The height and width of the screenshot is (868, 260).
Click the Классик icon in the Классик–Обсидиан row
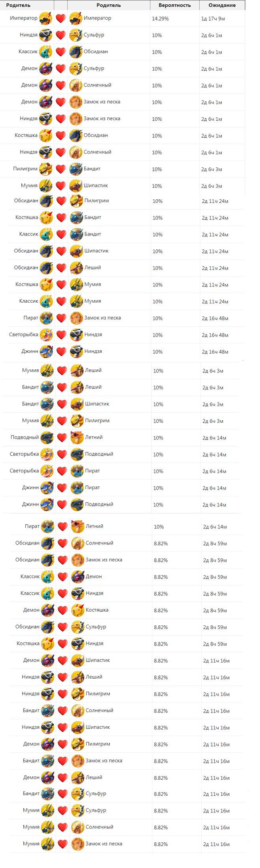click(46, 52)
